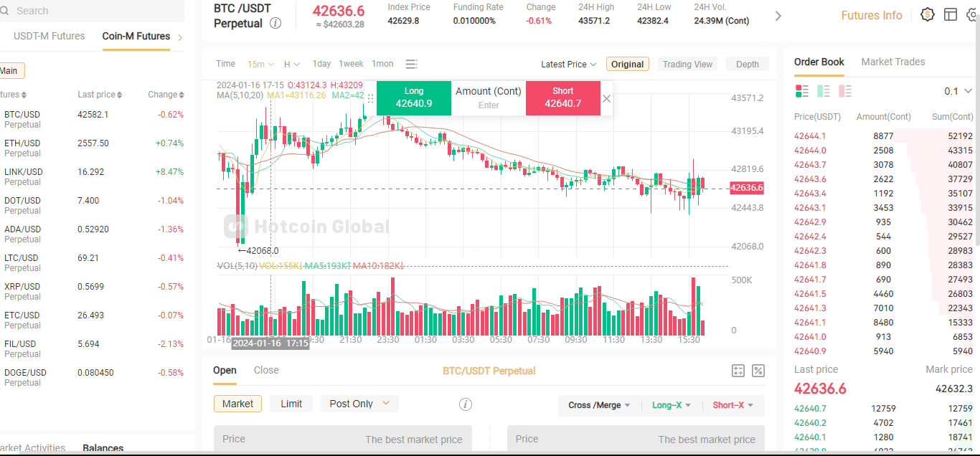Click the Search input field
Viewport: 980px width, 456px height.
tap(93, 11)
